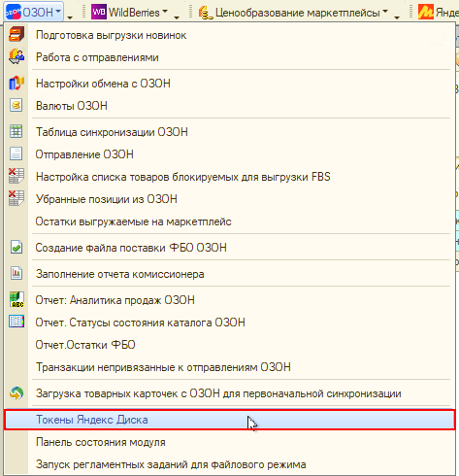
Task: Select 'Убранные позиции из ОЗОН'
Action: (229, 199)
